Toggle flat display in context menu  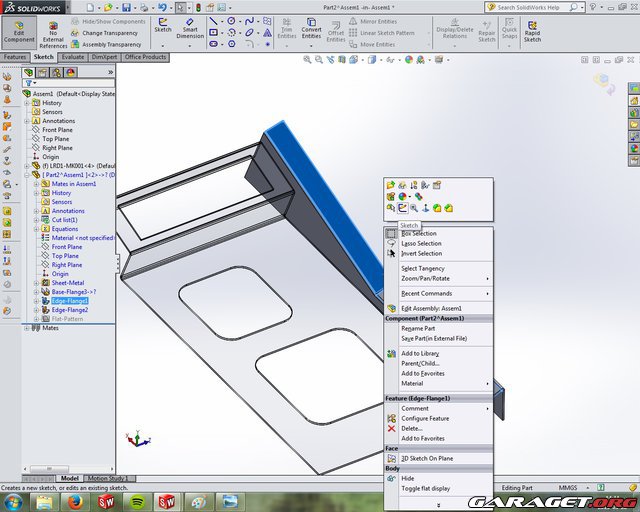[x=425, y=488]
